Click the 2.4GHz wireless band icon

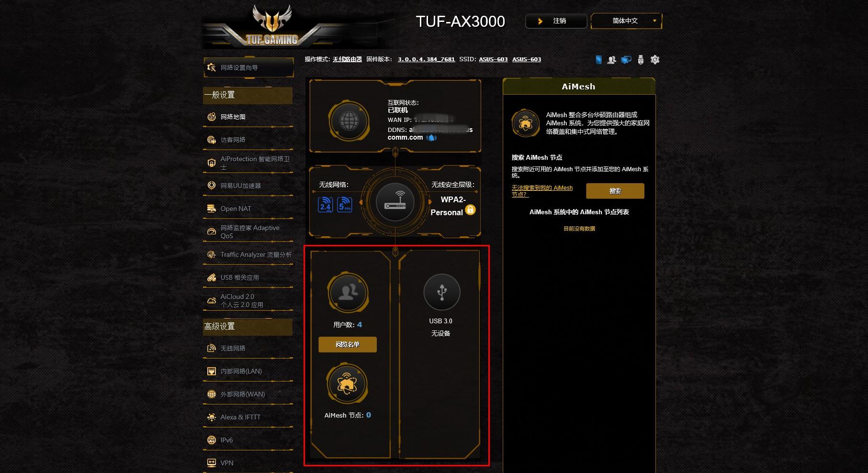(326, 205)
